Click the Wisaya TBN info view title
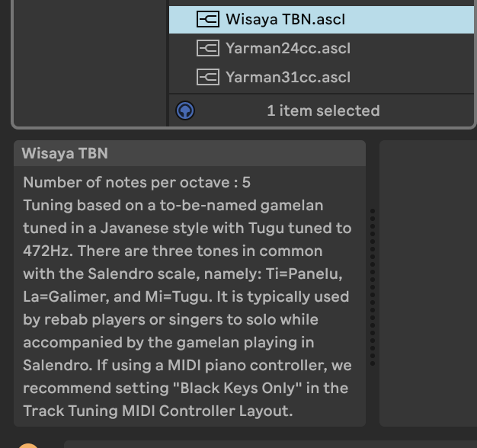The height and width of the screenshot is (448, 477). [x=65, y=153]
